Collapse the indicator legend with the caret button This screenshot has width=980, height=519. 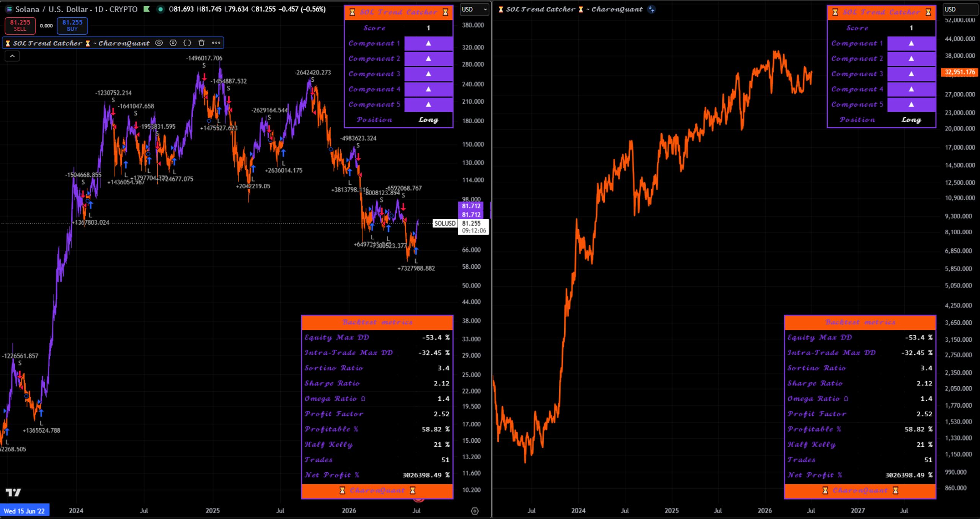(12, 56)
